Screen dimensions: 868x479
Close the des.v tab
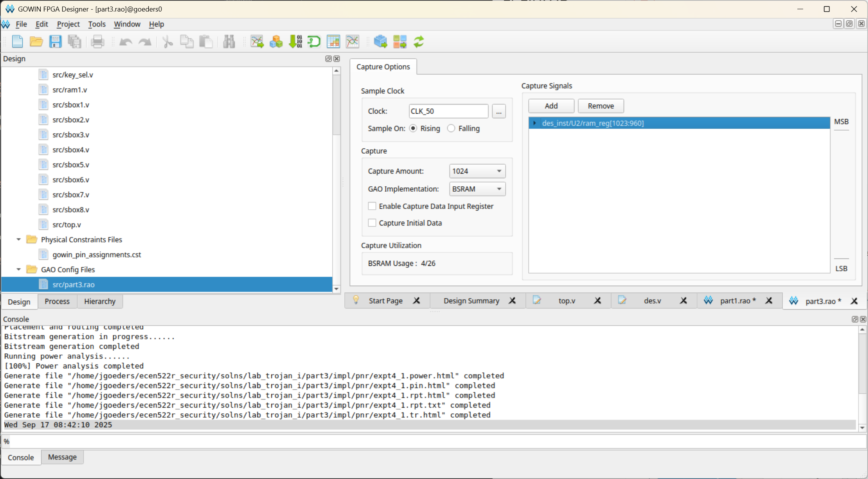point(683,301)
